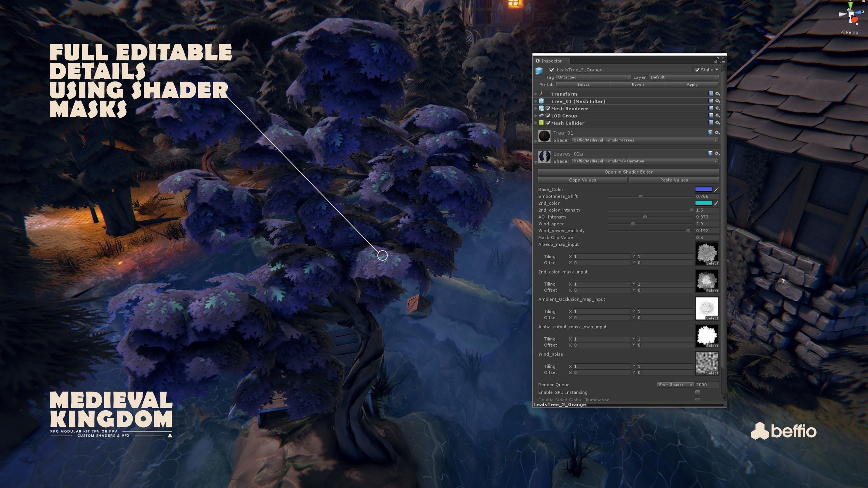Viewport: 868px width, 488px height.
Task: Click the Mesh Filter grid icon
Action: [541, 101]
